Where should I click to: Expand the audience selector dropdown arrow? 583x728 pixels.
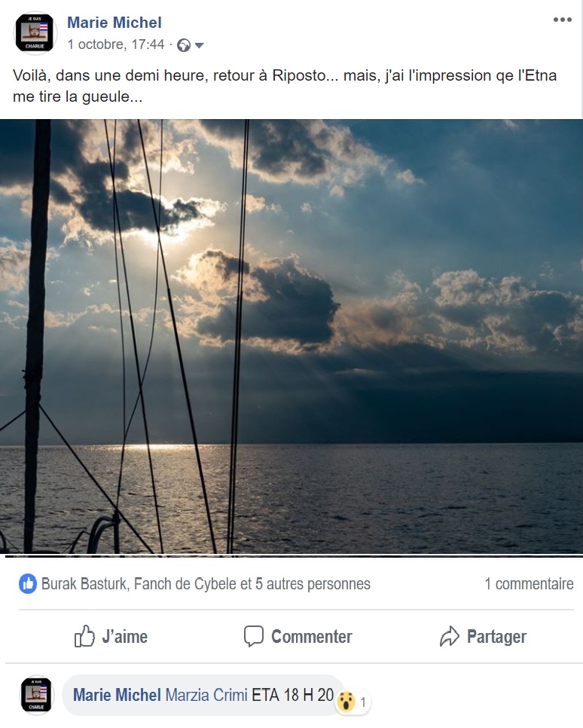click(x=199, y=45)
